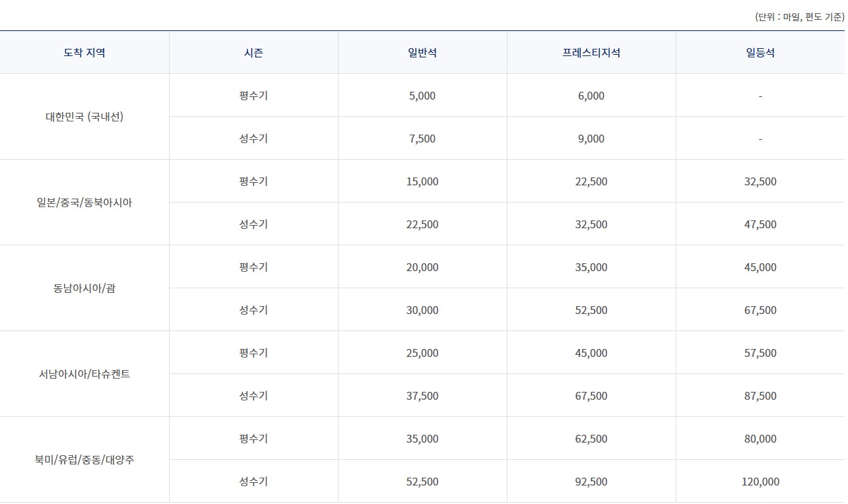
Task: Click the 일등석 column header
Action: click(759, 53)
